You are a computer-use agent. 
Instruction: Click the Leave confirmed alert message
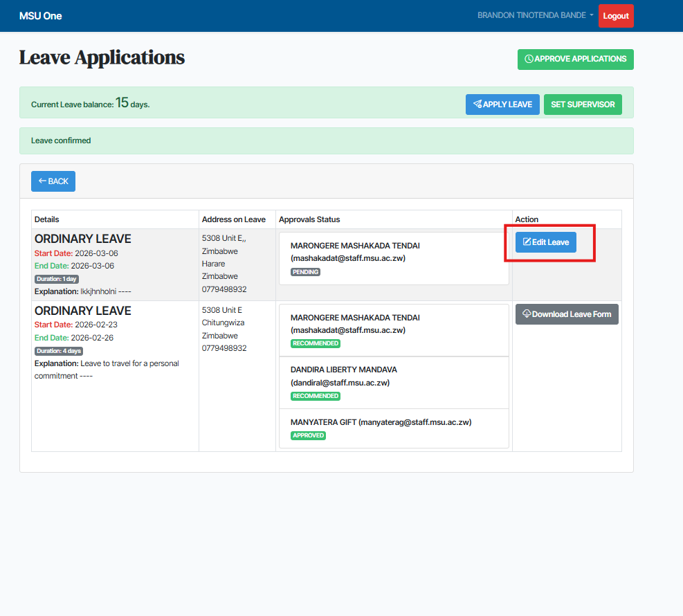click(x=61, y=141)
